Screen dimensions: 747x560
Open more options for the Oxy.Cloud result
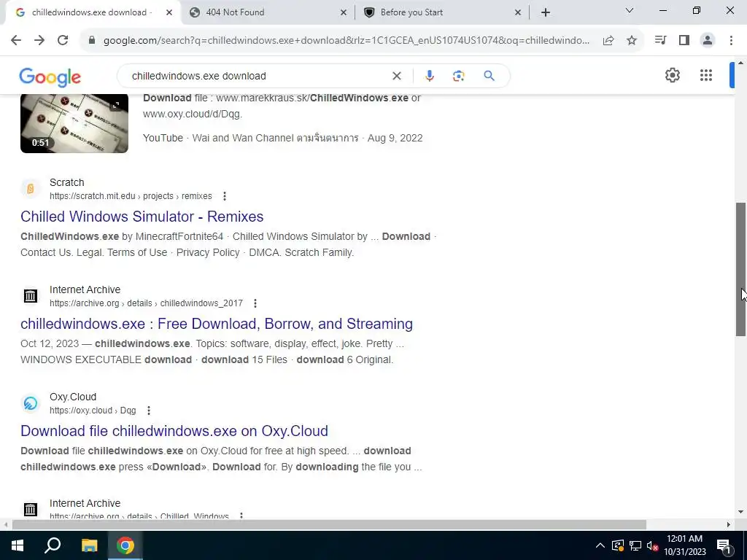149,411
